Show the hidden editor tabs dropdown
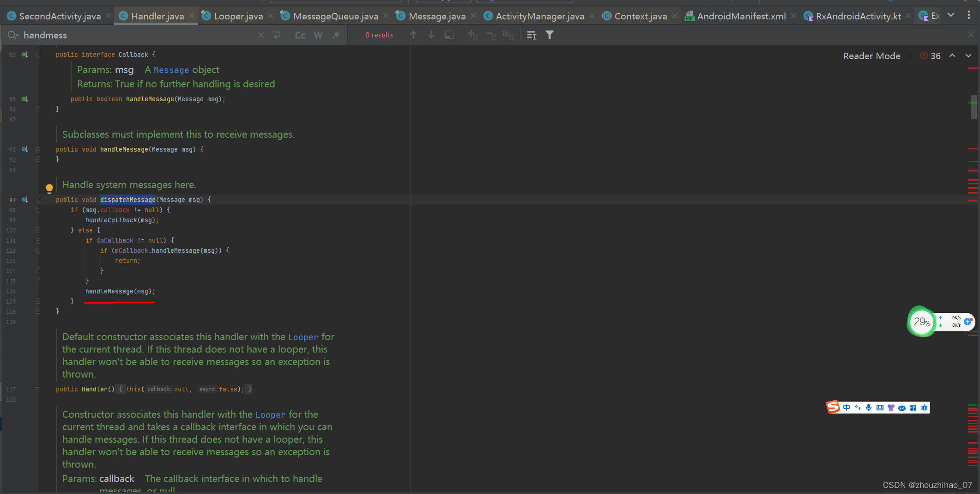The height and width of the screenshot is (494, 980). (951, 15)
